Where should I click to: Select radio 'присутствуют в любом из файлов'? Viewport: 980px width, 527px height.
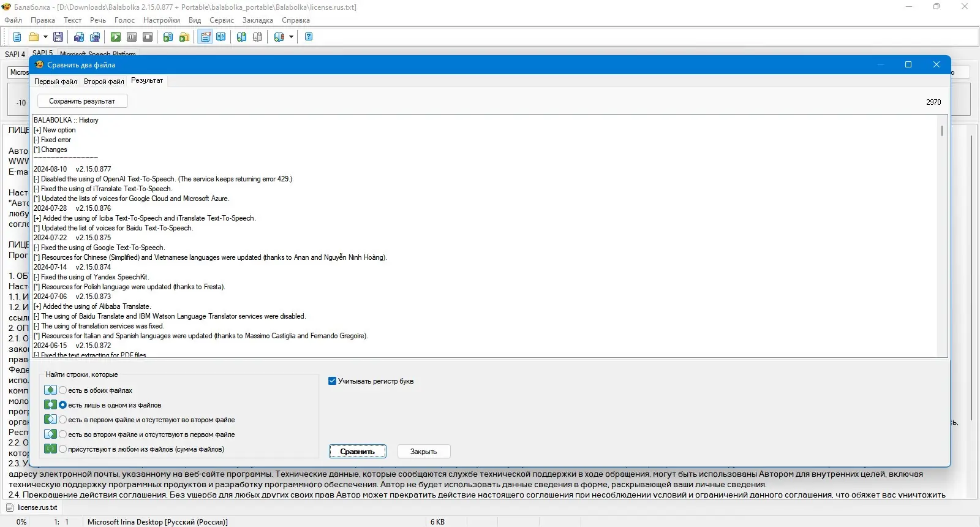click(x=62, y=449)
